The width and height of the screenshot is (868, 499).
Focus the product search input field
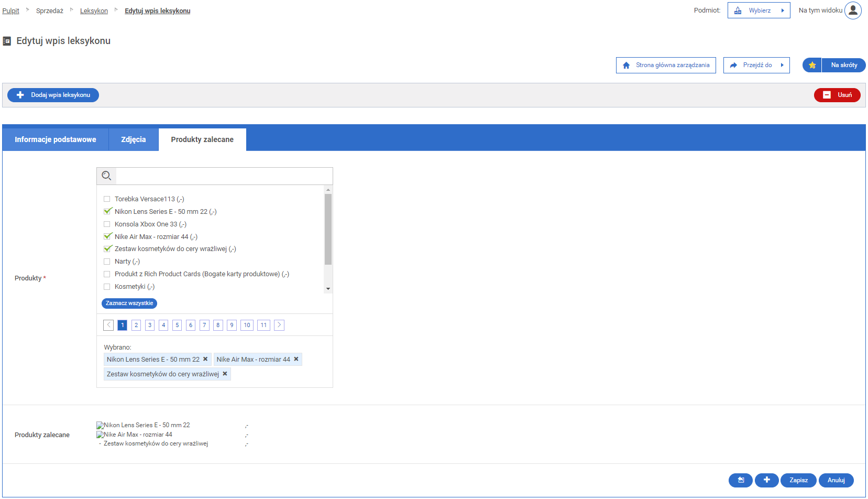224,176
